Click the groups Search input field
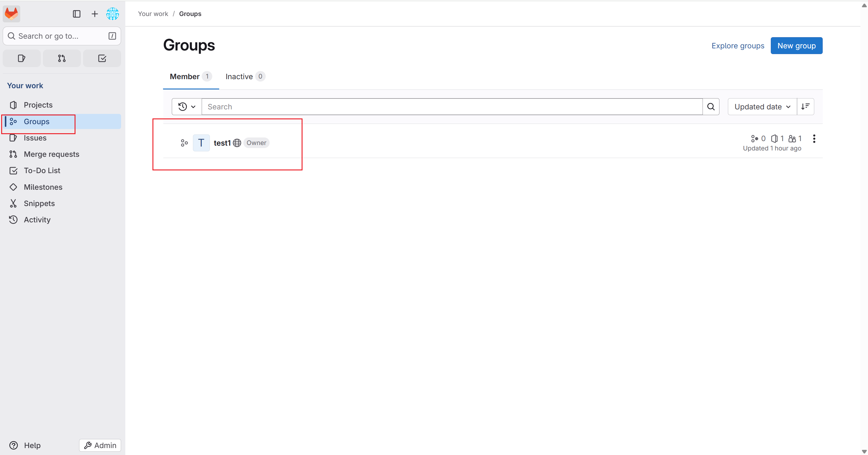Screen dimensions: 868x455 click(x=452, y=107)
